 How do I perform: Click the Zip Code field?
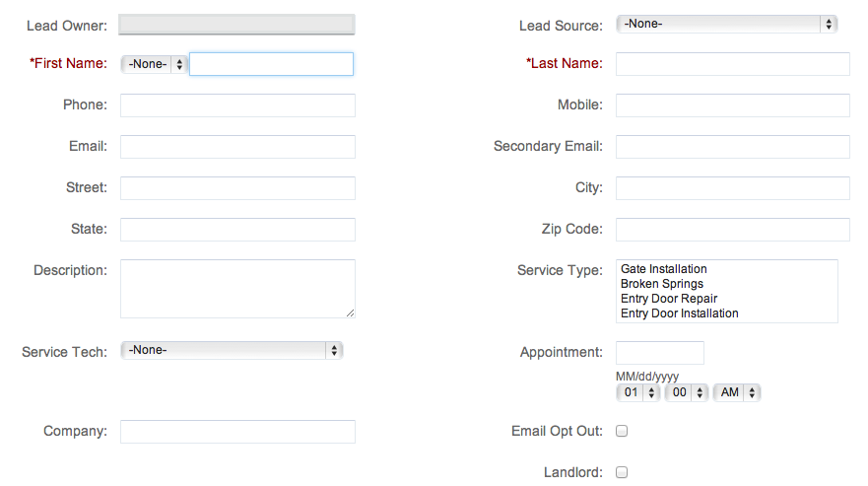coord(733,230)
